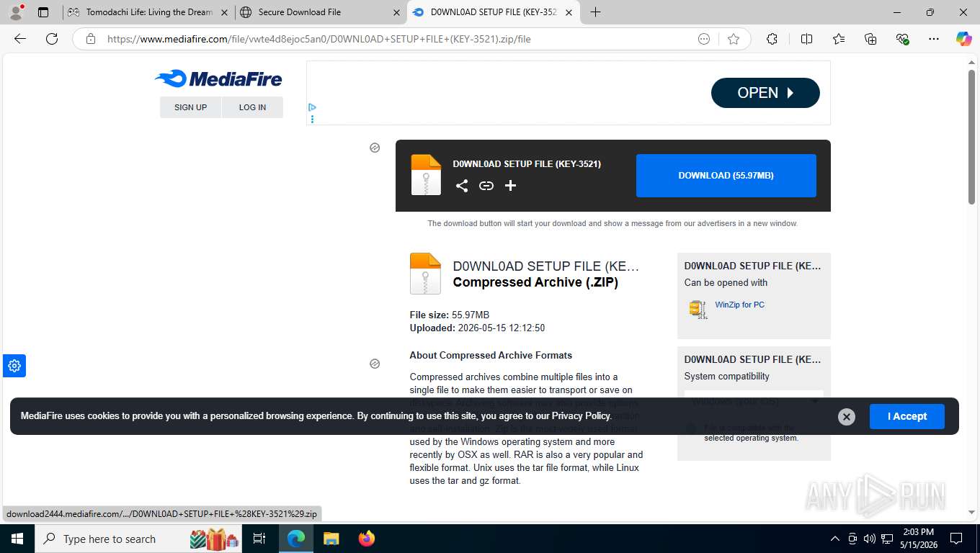The height and width of the screenshot is (553, 980).
Task: Click the 'Compressed Archive (.ZIP)' heading
Action: [535, 282]
